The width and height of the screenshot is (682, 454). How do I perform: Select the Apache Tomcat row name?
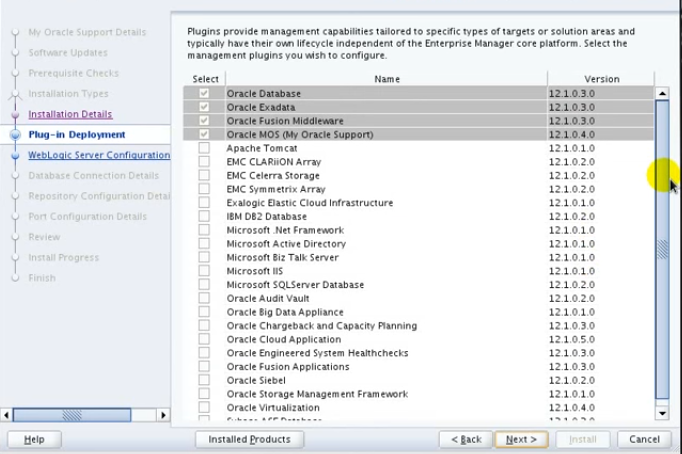(262, 148)
